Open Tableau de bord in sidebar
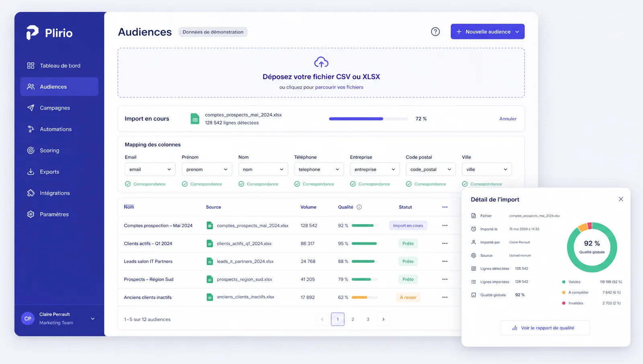643x364 pixels. point(59,65)
